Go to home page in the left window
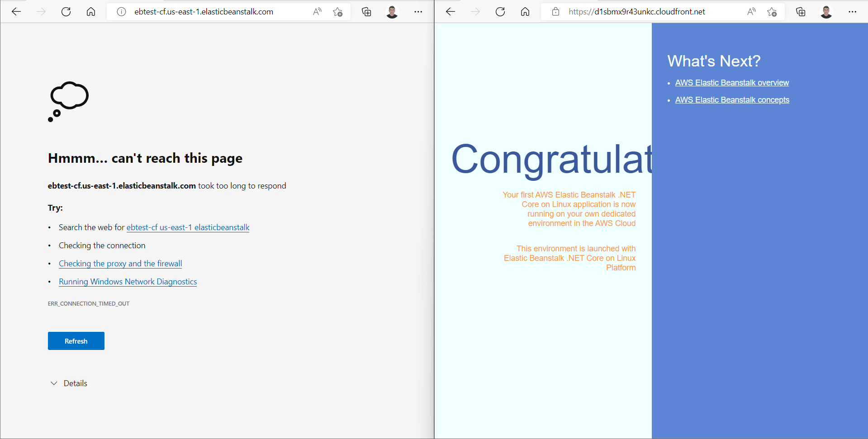The width and height of the screenshot is (868, 439). (x=90, y=12)
